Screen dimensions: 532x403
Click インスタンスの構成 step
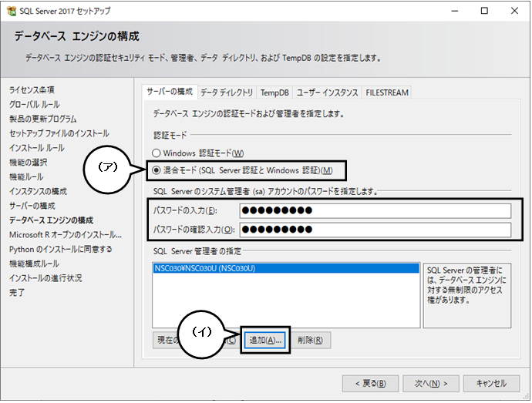pos(38,191)
